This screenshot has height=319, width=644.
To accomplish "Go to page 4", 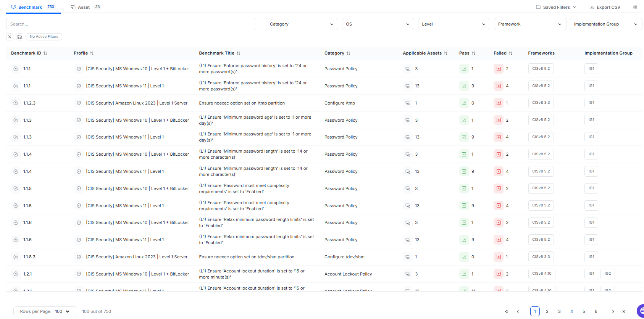I will pos(571,311).
